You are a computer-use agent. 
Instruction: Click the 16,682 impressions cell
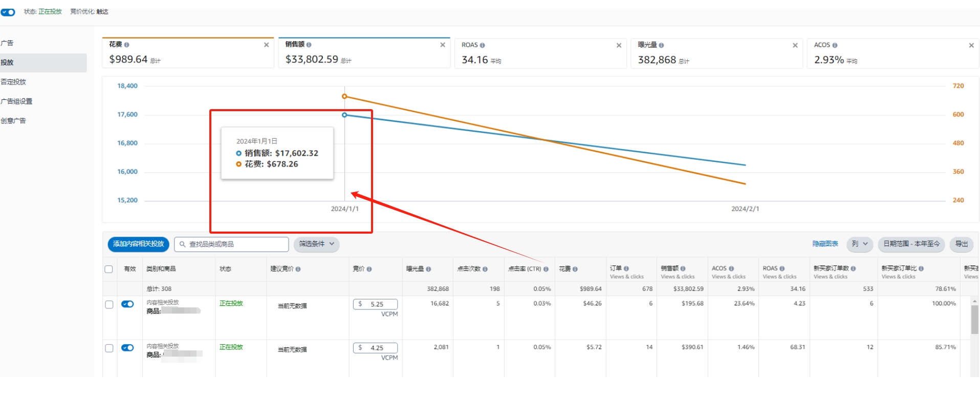pyautogui.click(x=440, y=304)
